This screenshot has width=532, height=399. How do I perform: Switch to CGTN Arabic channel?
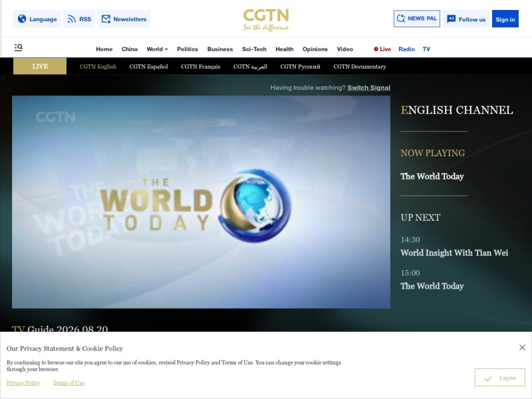(x=250, y=66)
